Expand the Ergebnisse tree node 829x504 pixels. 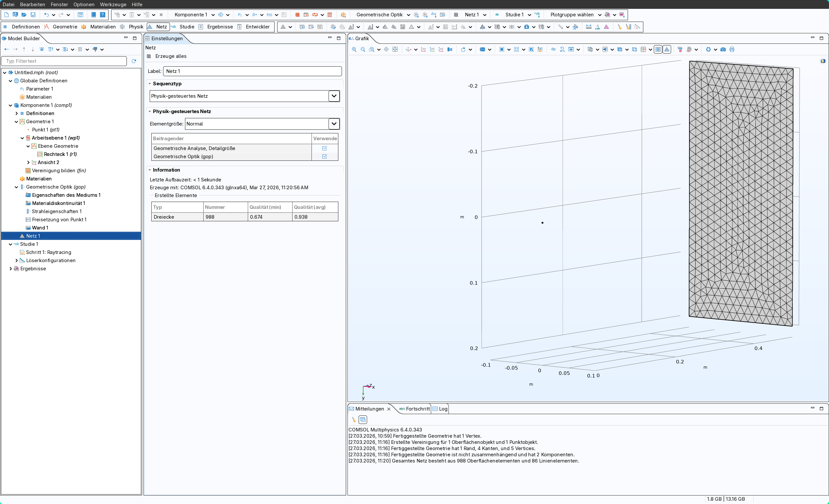click(x=10, y=268)
